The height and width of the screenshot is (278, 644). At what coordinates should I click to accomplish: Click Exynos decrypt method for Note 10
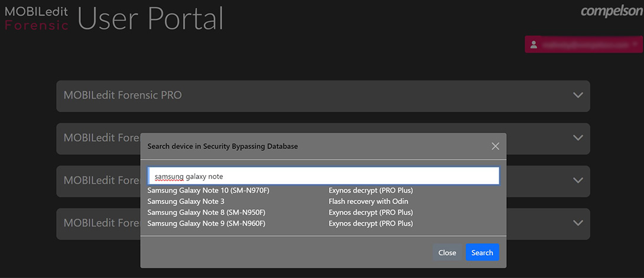point(371,191)
